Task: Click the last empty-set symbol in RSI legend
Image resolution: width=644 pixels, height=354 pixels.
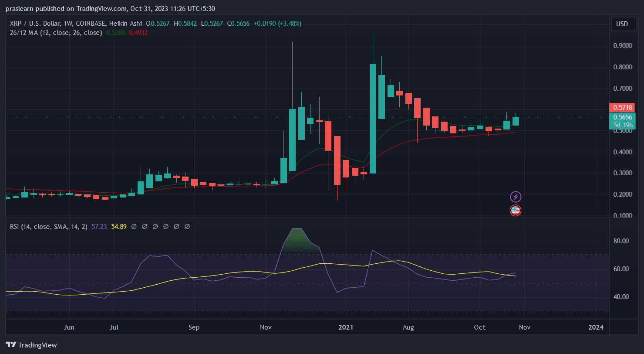Action: coord(187,227)
